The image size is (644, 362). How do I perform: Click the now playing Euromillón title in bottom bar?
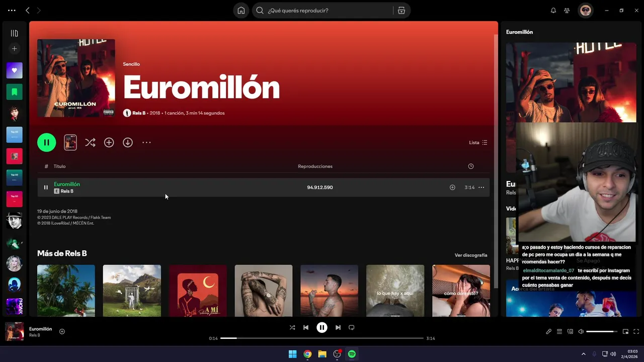coord(40,329)
